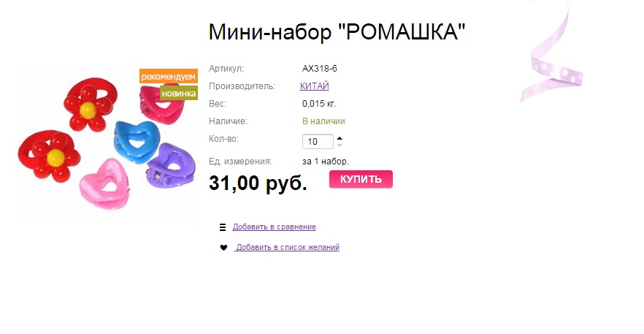This screenshot has width=644, height=334.
Task: Click the orange "рекомендуем" badge
Action: tap(169, 76)
